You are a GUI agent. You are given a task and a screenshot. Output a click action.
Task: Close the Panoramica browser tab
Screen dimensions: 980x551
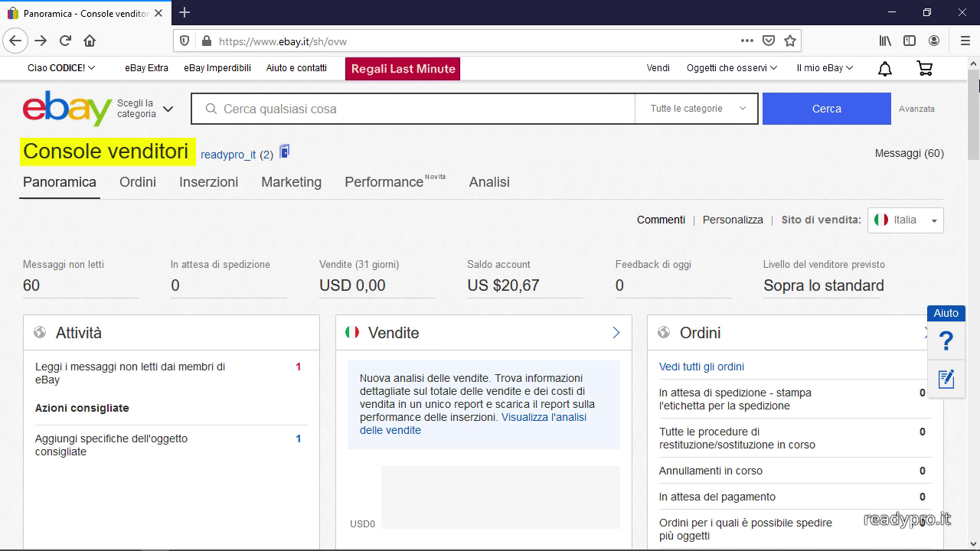coord(158,13)
